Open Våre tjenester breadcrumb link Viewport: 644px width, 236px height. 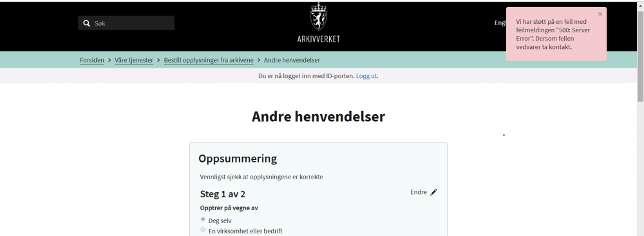pos(134,60)
